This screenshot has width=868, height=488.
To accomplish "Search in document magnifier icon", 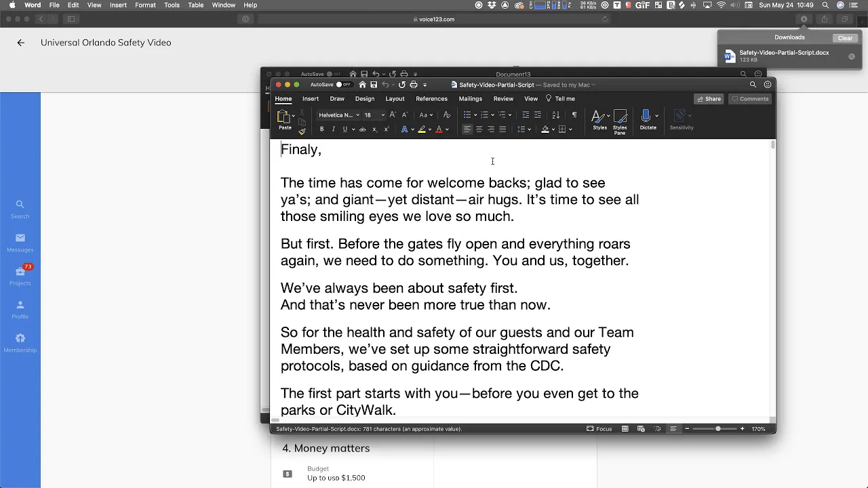I will coord(753,85).
